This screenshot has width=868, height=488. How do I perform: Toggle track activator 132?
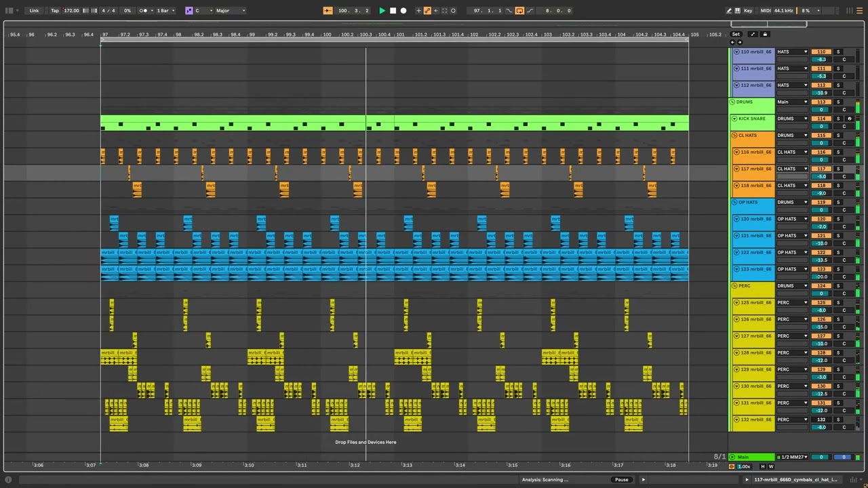(821, 420)
